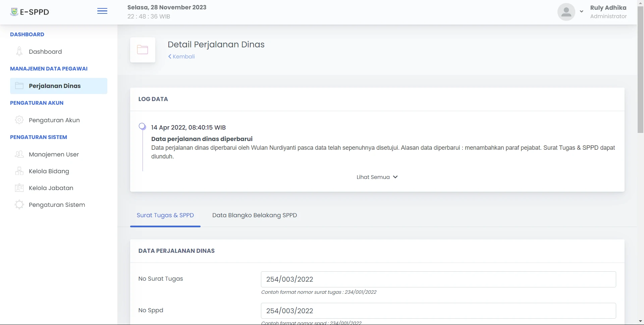The height and width of the screenshot is (325, 644).
Task: Click the Pengaturan Akun gear icon
Action: pyautogui.click(x=19, y=120)
